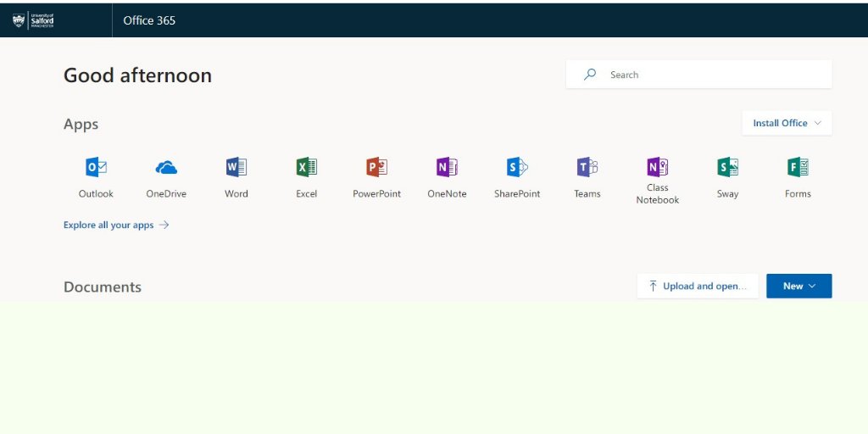Click the search magnifier icon
The image size is (868, 434).
tap(590, 75)
